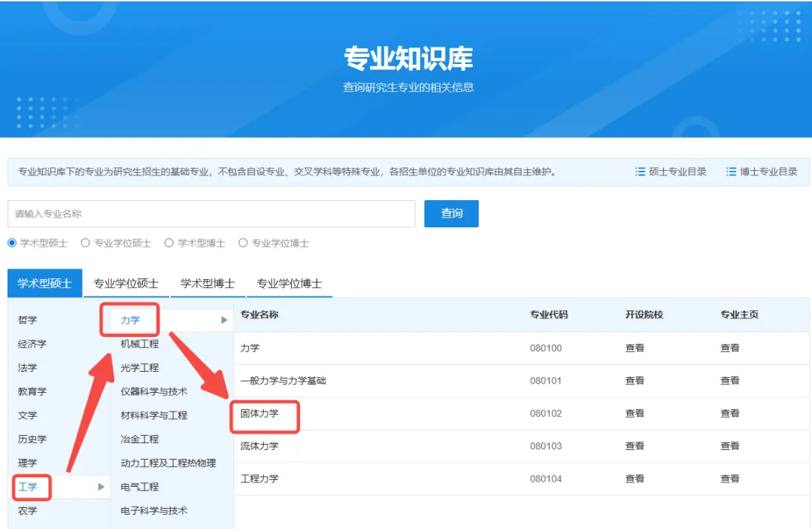View 开设院校 for 固体力学
The width and height of the screenshot is (812, 529).
tap(635, 413)
